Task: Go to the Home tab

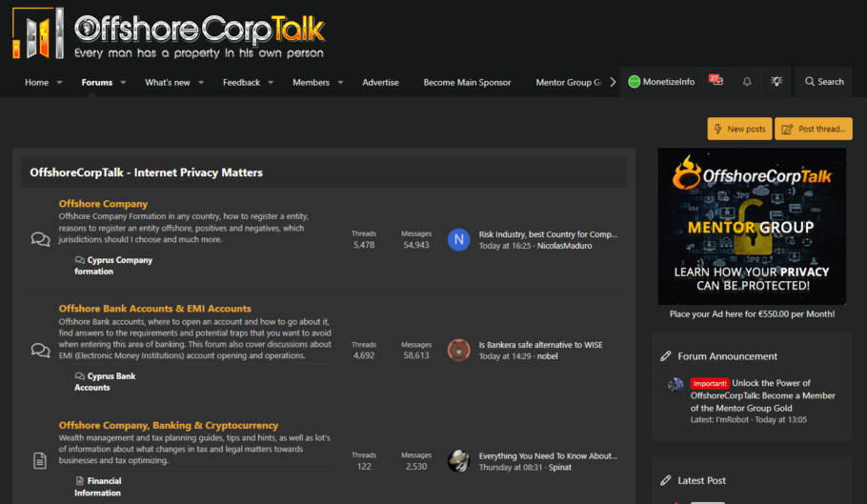Action: tap(36, 82)
